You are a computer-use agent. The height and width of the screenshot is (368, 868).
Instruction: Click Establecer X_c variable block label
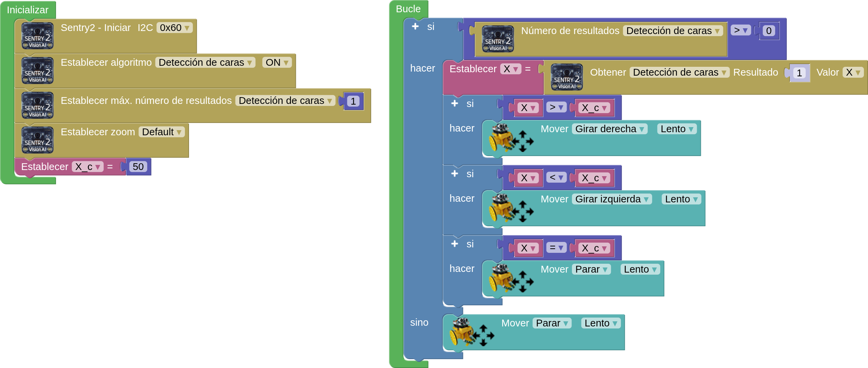pos(45,167)
